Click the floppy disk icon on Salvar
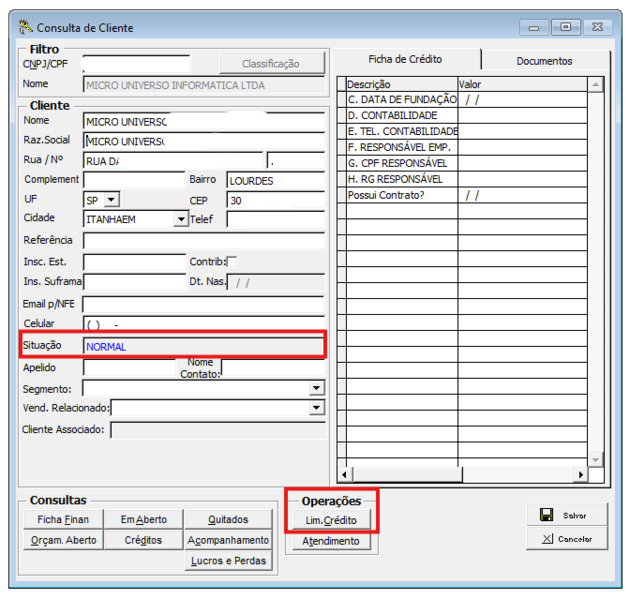Viewport: 630px width, 599px height. [x=546, y=515]
